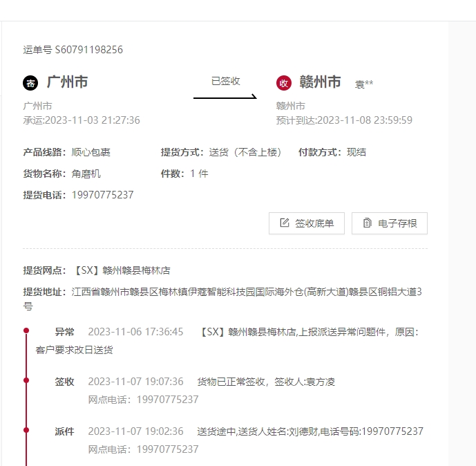Click the 赣州市 destination city heading

320,82
